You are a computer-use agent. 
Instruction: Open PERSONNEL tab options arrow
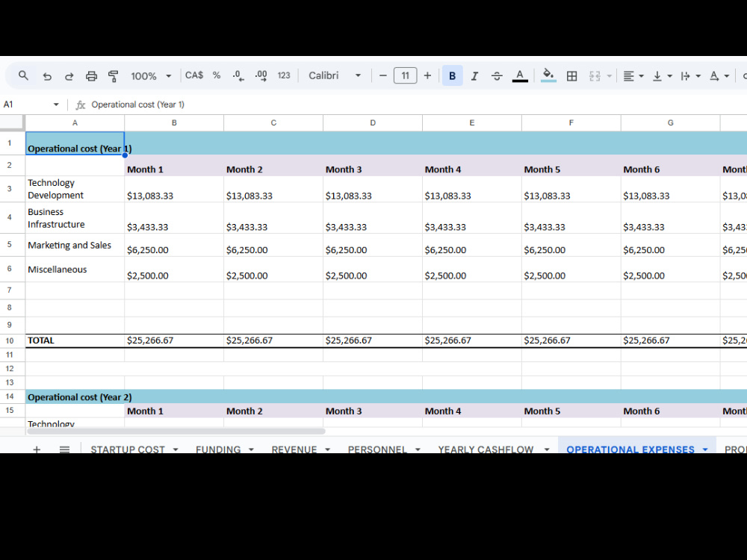[418, 449]
